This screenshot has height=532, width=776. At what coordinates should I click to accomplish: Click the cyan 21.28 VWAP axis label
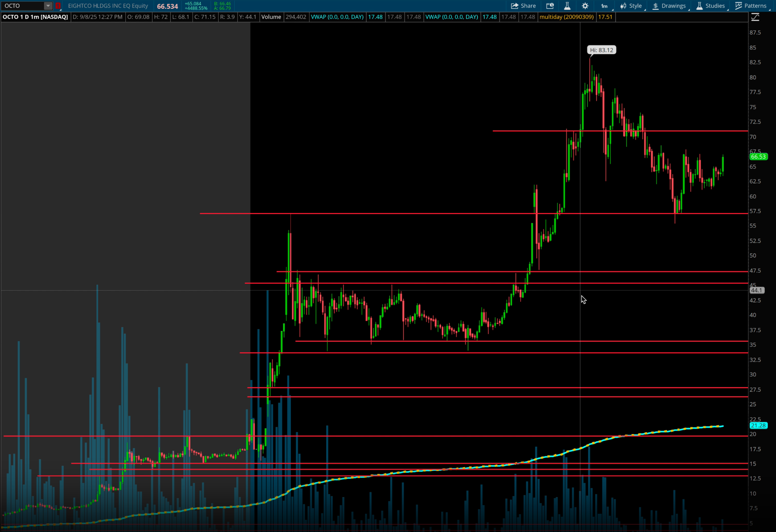tap(758, 425)
